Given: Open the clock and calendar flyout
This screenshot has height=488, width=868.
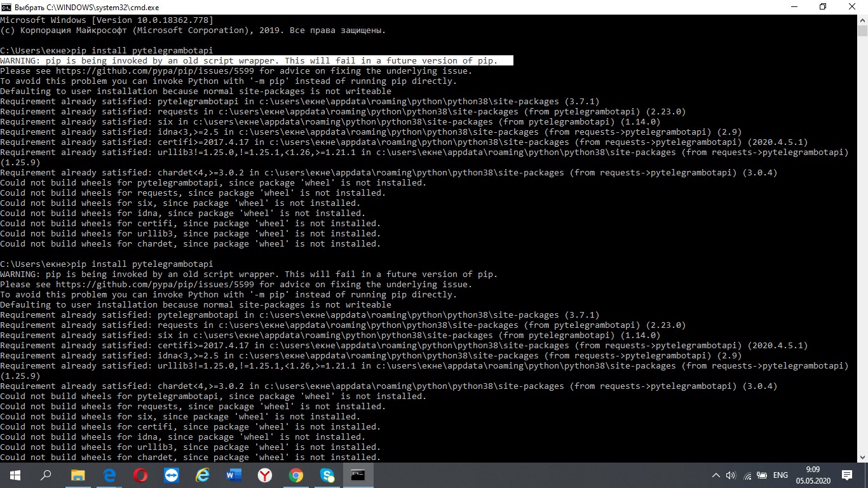Looking at the screenshot, I should pyautogui.click(x=813, y=475).
